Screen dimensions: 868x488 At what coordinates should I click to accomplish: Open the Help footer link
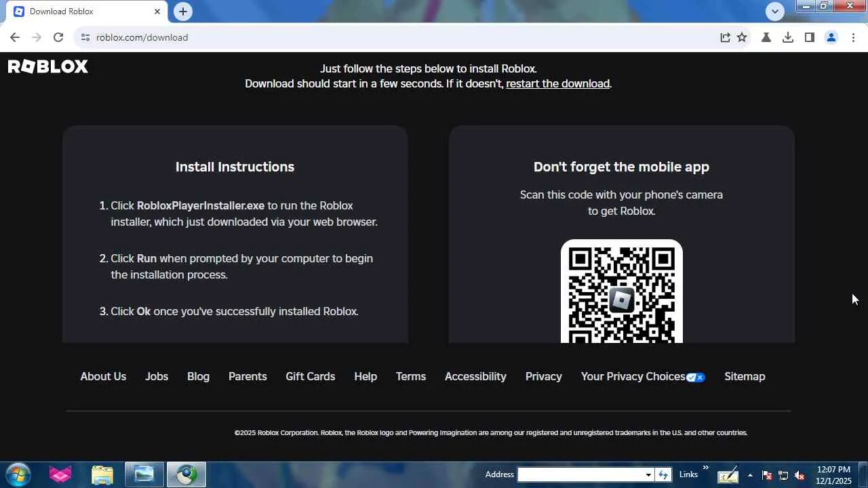(366, 377)
